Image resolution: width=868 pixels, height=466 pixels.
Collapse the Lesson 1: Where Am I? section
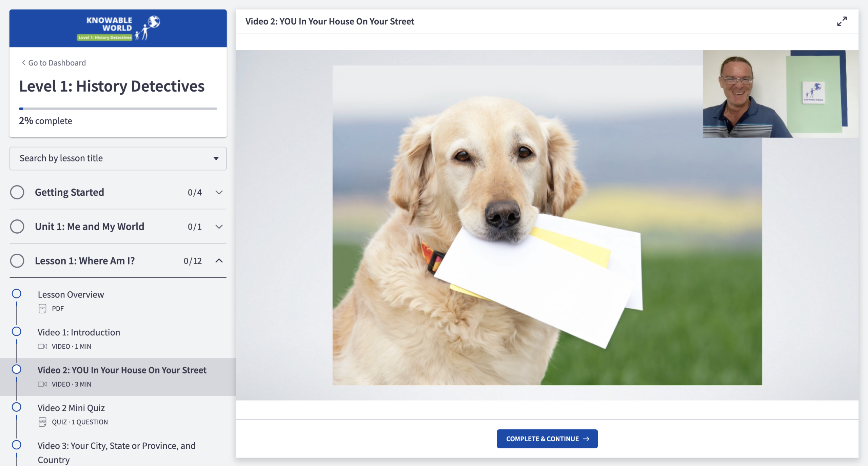pos(219,261)
